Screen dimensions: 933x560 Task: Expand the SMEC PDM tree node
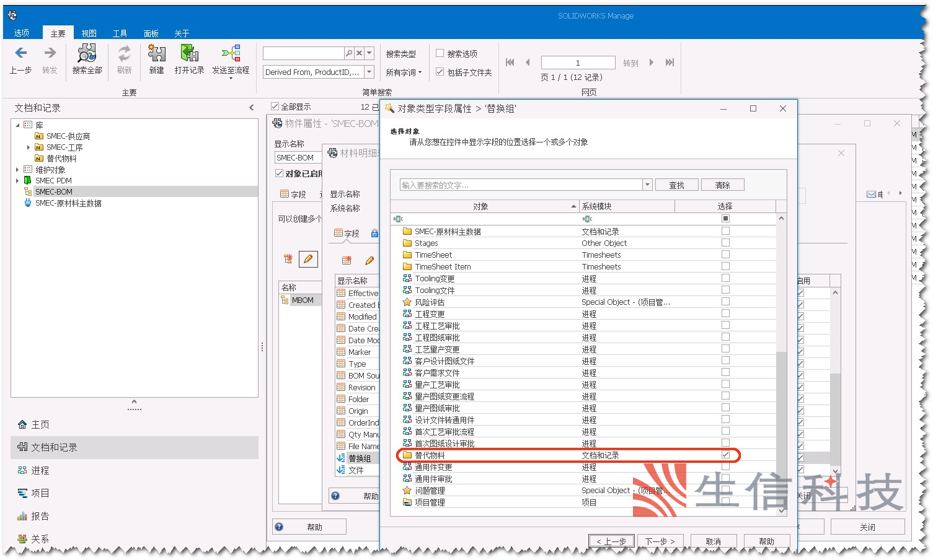(x=17, y=181)
